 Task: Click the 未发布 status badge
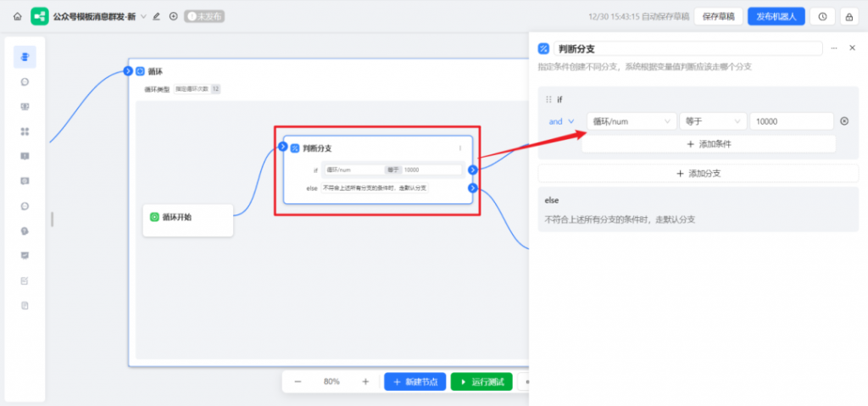(204, 17)
